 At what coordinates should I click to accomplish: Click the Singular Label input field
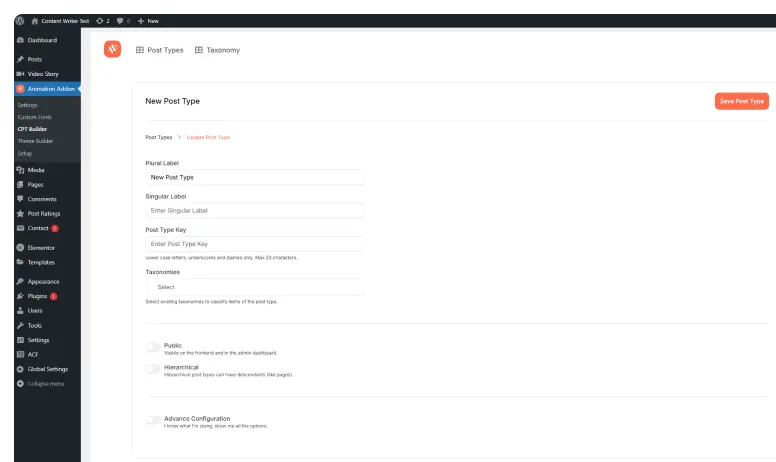tap(254, 211)
